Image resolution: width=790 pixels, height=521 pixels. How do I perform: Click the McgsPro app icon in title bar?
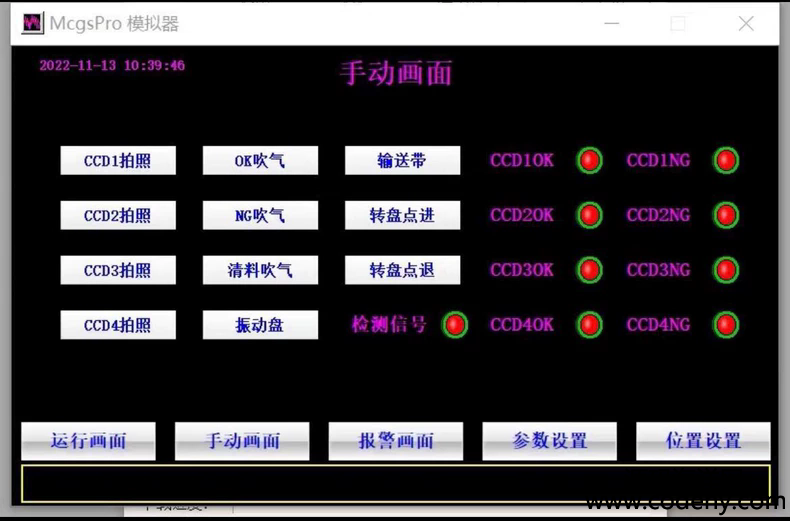tap(33, 23)
